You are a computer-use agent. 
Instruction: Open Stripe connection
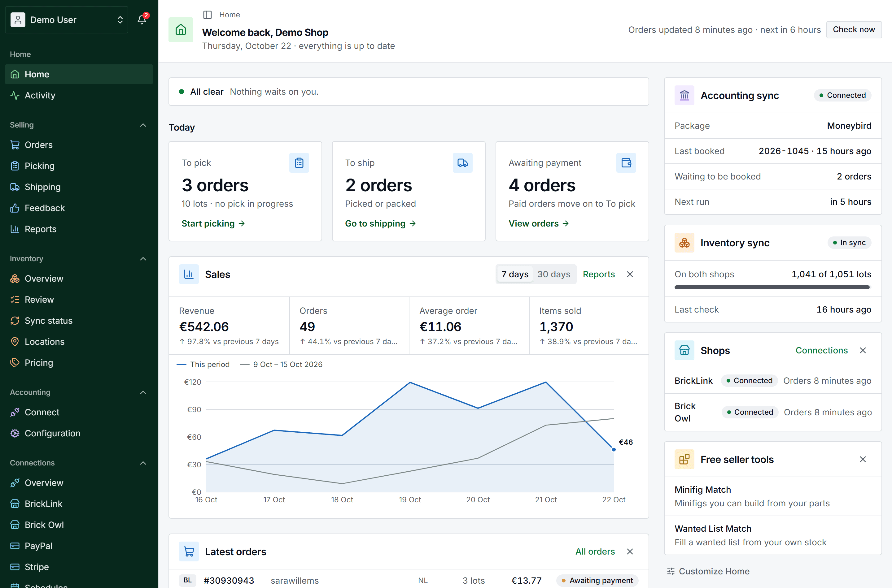pos(79,567)
